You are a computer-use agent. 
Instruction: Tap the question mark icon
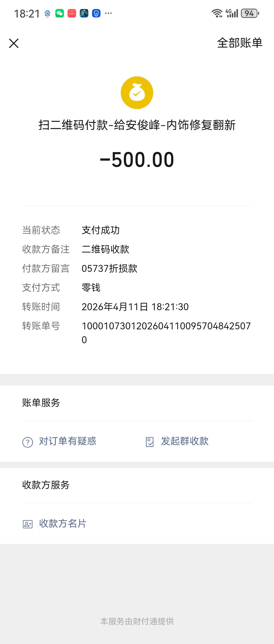[28, 442]
